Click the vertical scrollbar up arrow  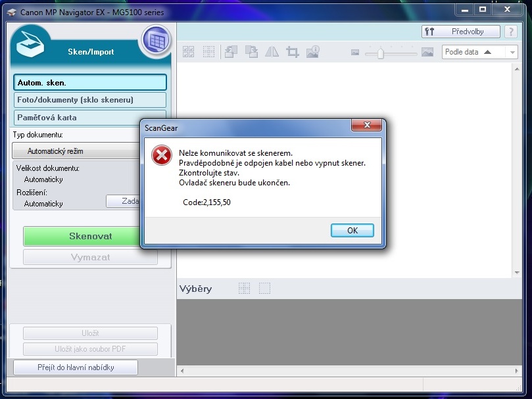pos(517,69)
